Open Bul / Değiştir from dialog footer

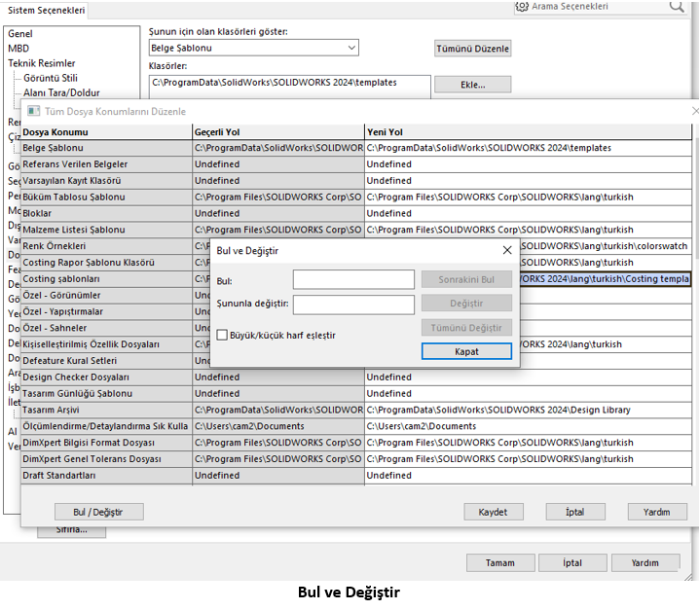(x=95, y=512)
